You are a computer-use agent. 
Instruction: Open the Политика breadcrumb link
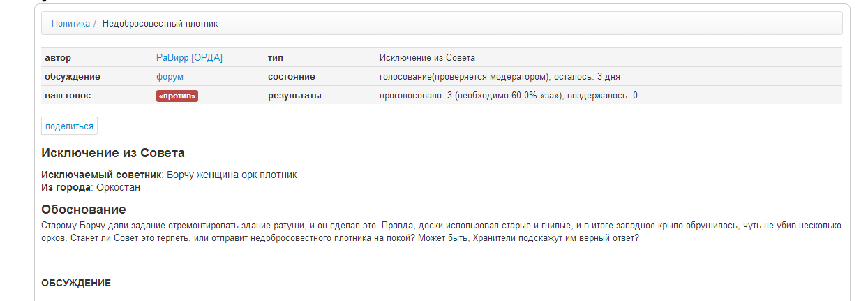point(70,23)
